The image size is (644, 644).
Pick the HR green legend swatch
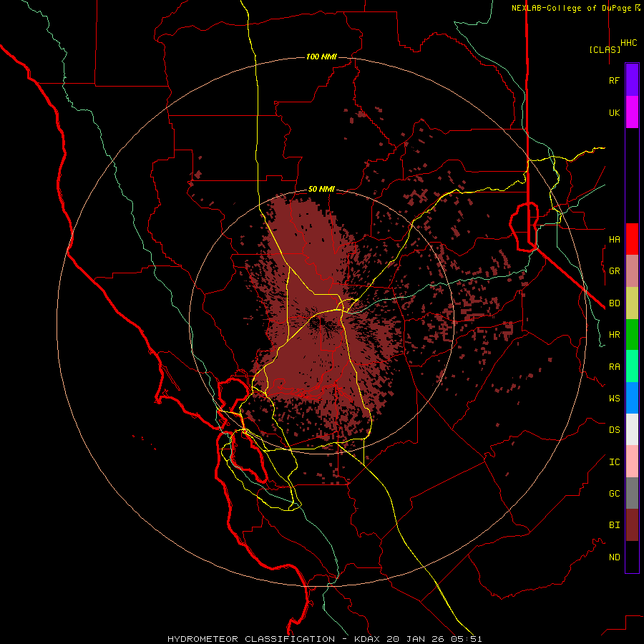coord(632,335)
